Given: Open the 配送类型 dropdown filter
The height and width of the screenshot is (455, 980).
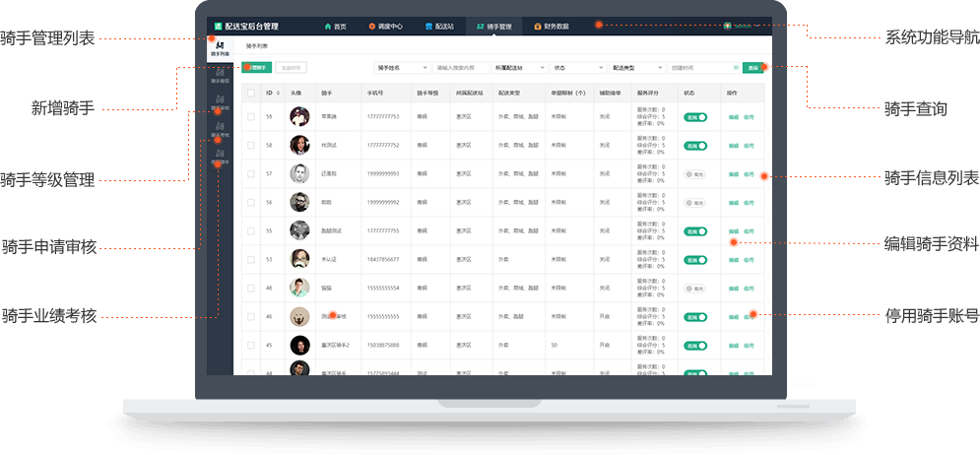Looking at the screenshot, I should tap(636, 68).
